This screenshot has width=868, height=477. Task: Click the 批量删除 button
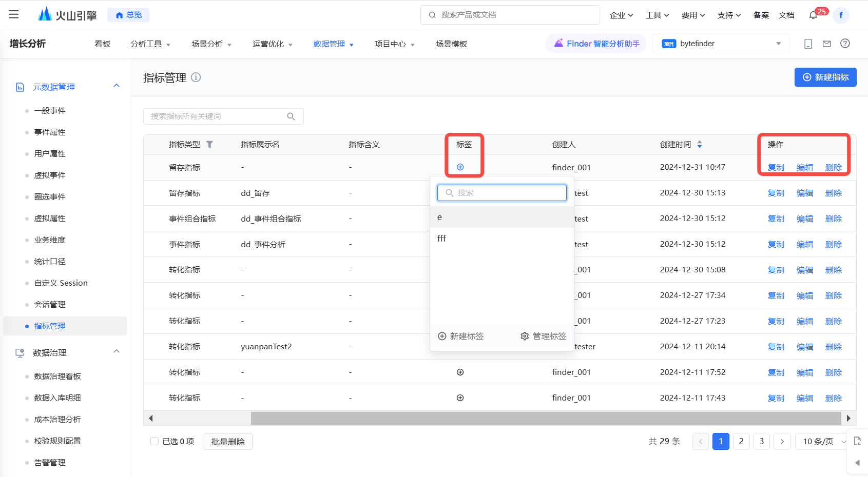point(228,442)
